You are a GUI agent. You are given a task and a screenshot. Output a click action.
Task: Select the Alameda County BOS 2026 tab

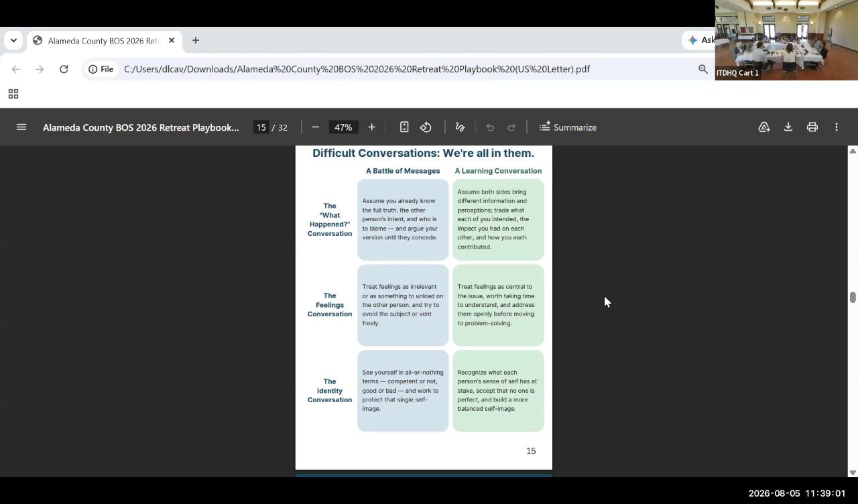(104, 40)
